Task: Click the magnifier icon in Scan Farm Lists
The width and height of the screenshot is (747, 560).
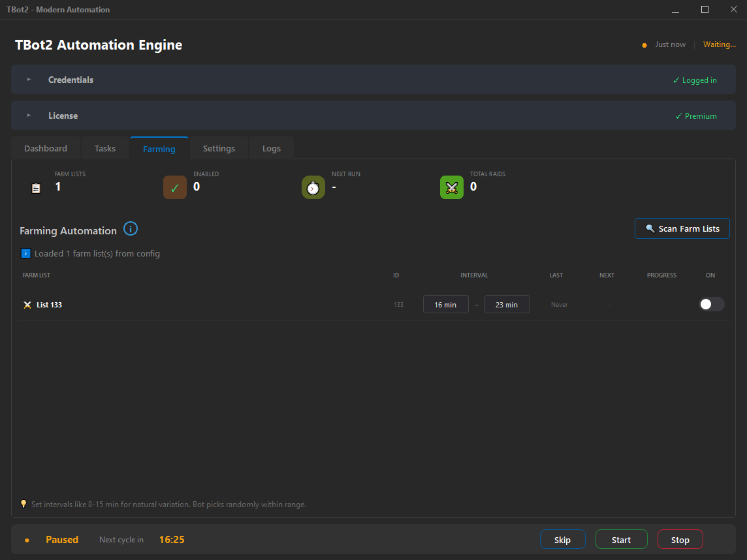Action: pyautogui.click(x=650, y=228)
